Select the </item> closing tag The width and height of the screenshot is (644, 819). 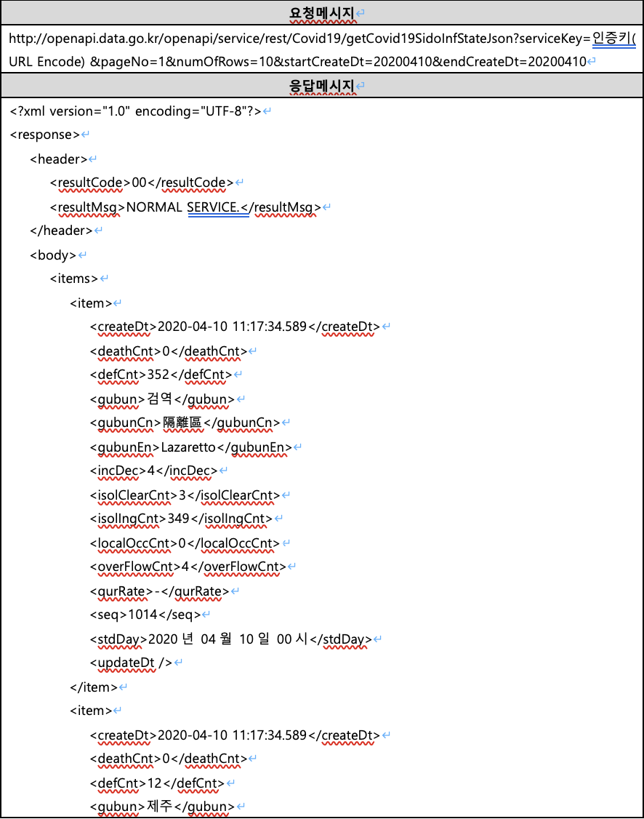[94, 687]
